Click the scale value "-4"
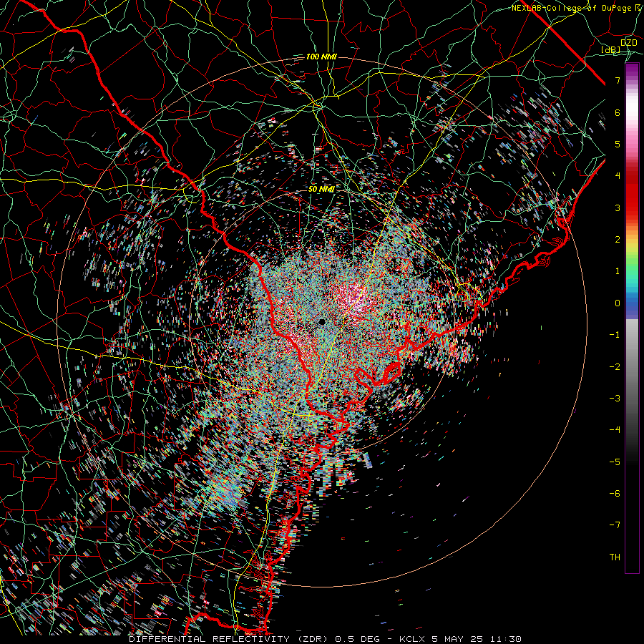Image resolution: width=644 pixels, height=644 pixels. (x=615, y=430)
